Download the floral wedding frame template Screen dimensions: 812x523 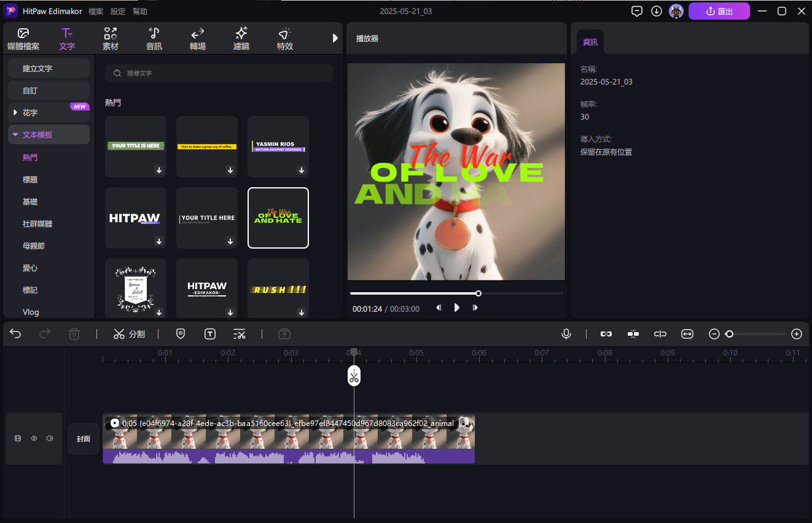[x=159, y=312]
